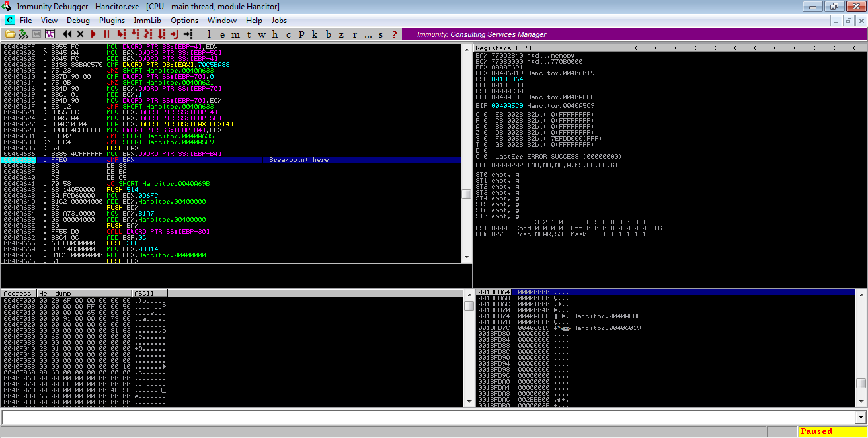This screenshot has height=438, width=868.
Task: Click the graph view toolbar icon
Action: (x=50, y=34)
